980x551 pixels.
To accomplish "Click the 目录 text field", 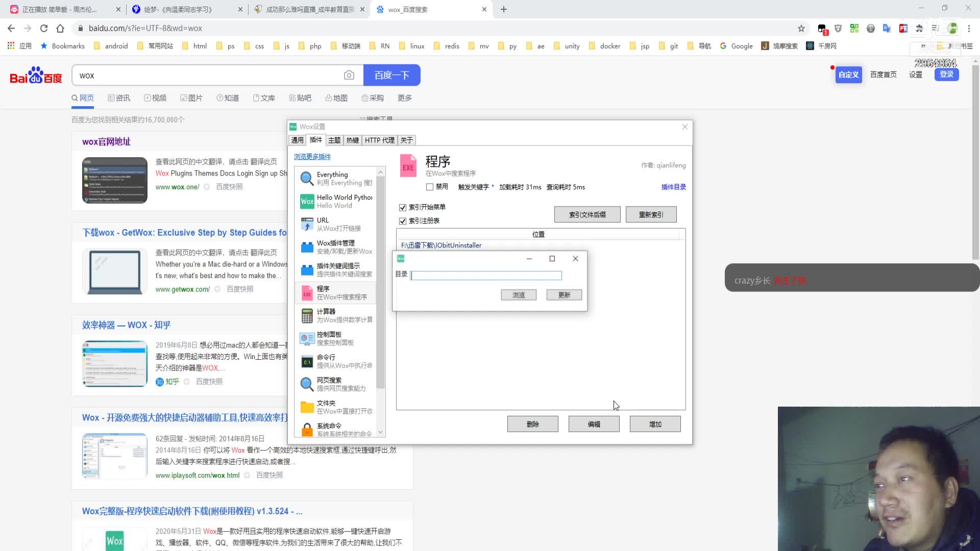I will click(486, 275).
